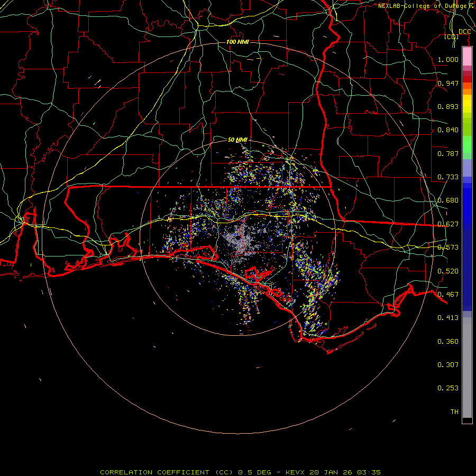Viewport: 476px width, 476px height.
Task: Click the 50 NMI range ring label
Action: (237, 140)
